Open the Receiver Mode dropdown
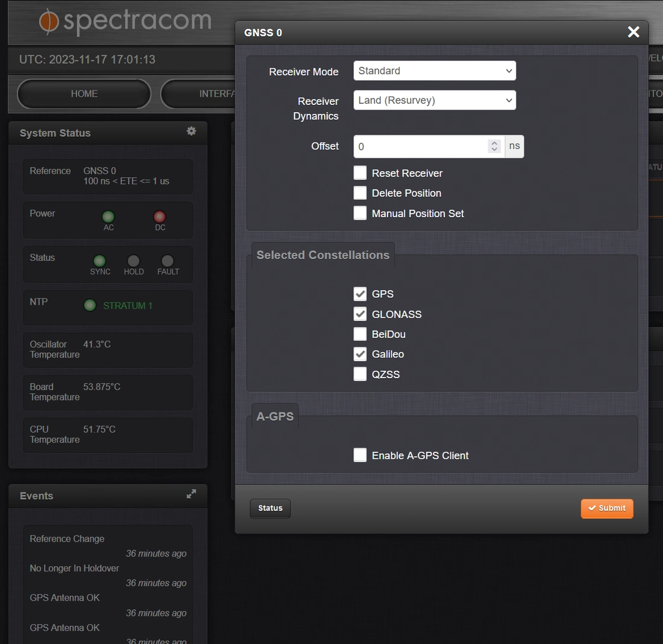Image resolution: width=663 pixels, height=644 pixels. [x=434, y=71]
